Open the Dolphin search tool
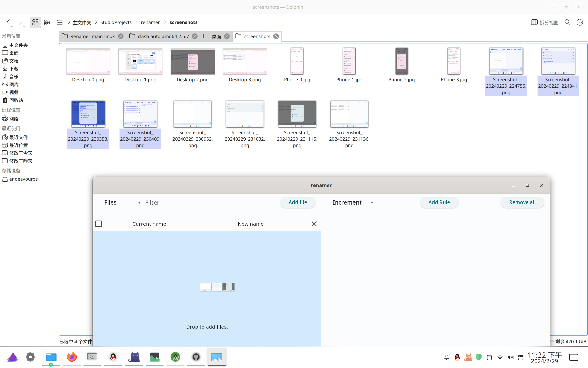Screen dimensions: 588x368 [x=568, y=22]
